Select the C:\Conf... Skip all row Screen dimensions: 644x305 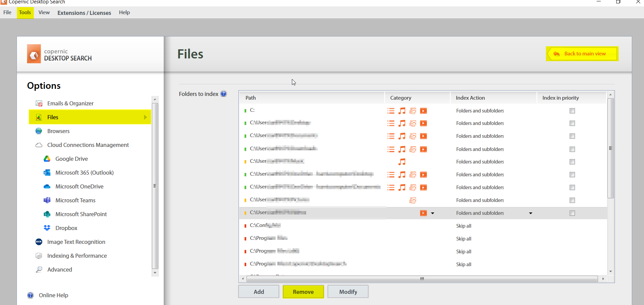pyautogui.click(x=423, y=226)
